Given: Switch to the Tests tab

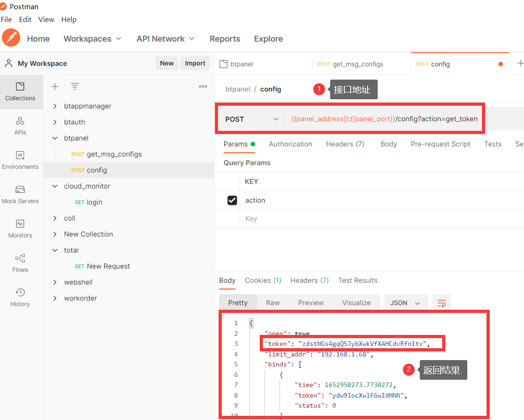Looking at the screenshot, I should pos(493,144).
